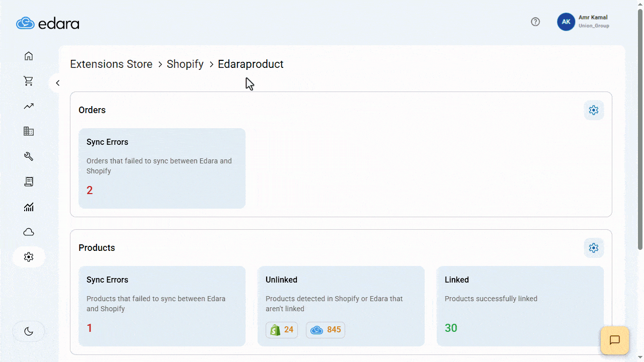
Task: Toggle dark mode moon icon
Action: tap(29, 331)
